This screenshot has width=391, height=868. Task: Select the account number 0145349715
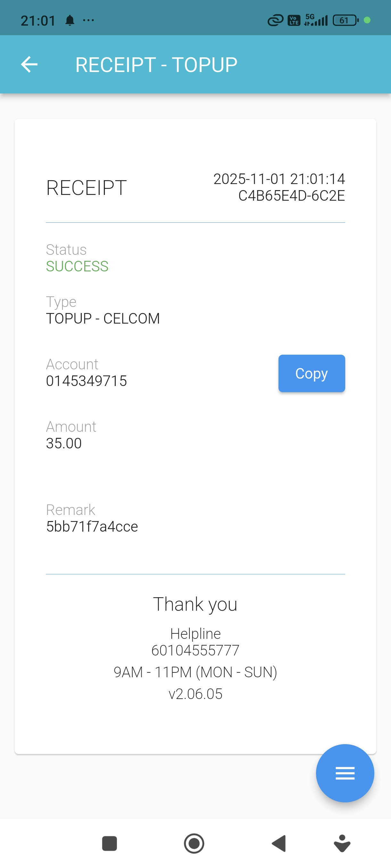tap(86, 381)
